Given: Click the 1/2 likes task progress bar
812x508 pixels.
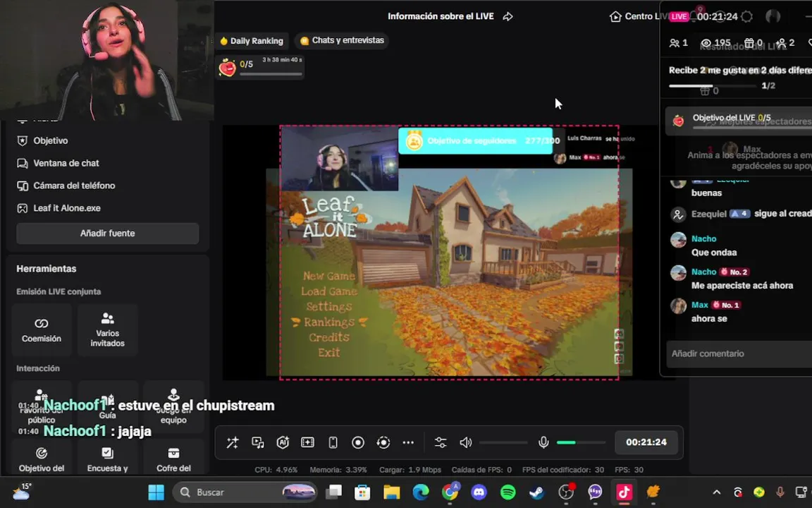Looking at the screenshot, I should pos(713,85).
